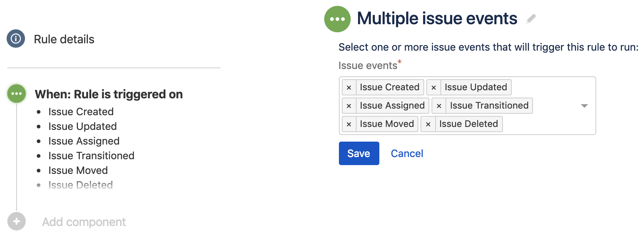
Task: Remove the Issue Updated event tag
Action: click(x=434, y=87)
